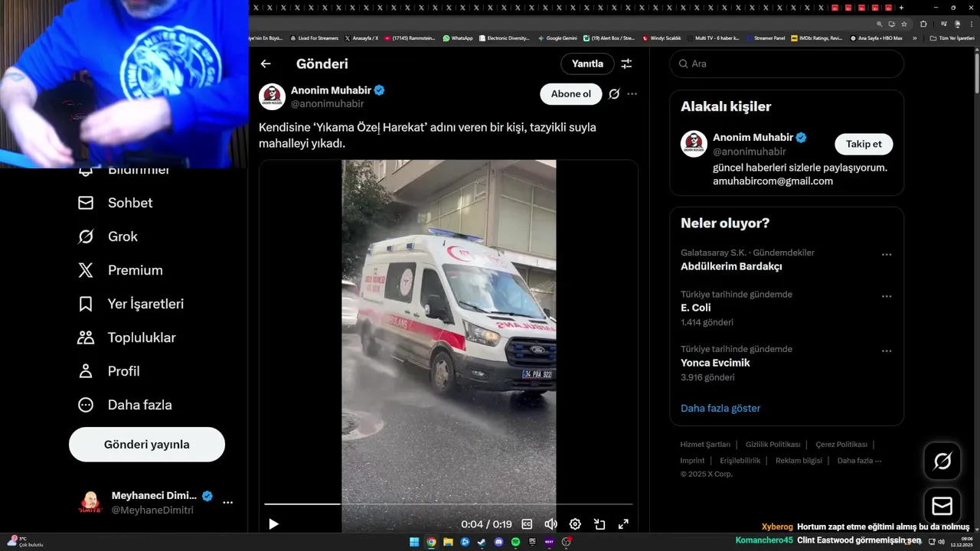This screenshot has width=980, height=551.
Task: Open Steam from taskbar
Action: click(x=482, y=542)
